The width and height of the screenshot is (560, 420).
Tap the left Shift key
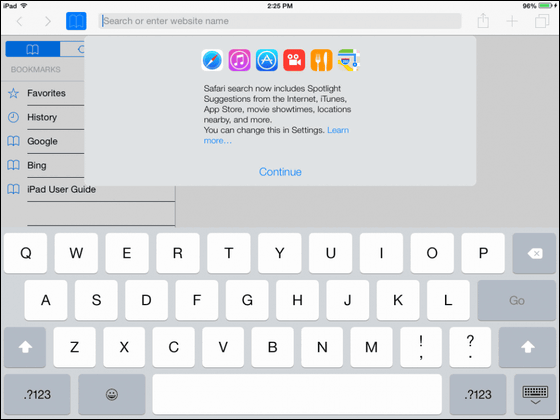click(25, 347)
